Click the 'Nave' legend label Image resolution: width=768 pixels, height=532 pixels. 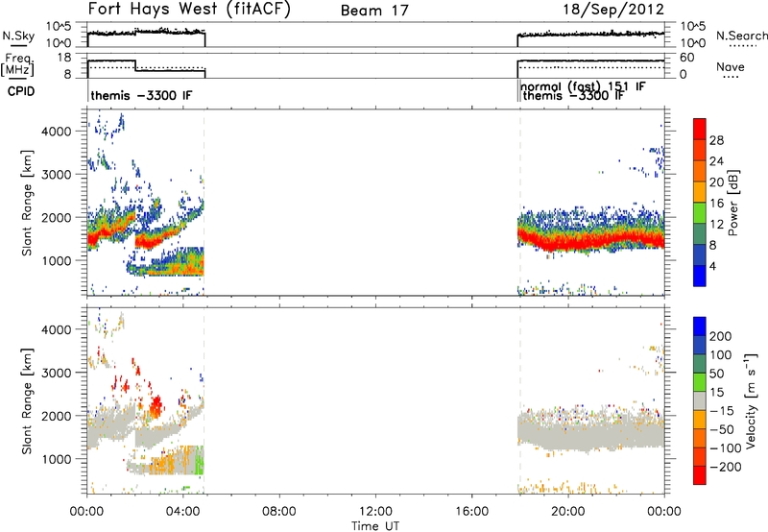click(731, 67)
